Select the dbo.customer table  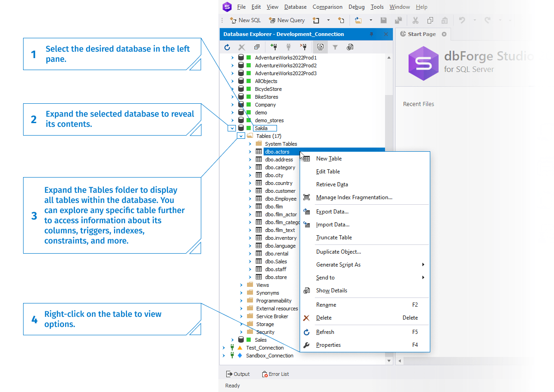pos(280,191)
